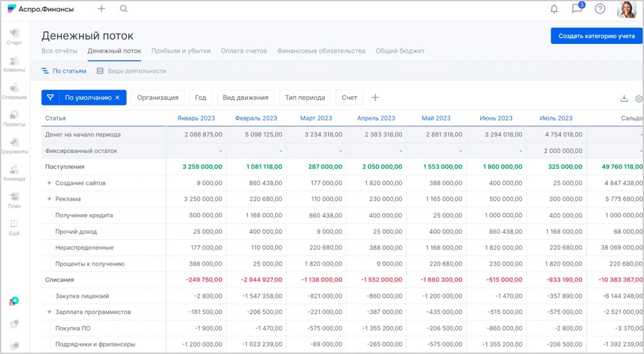Open Проекты in the sidebar
This screenshot has width=644, height=354.
(14, 119)
